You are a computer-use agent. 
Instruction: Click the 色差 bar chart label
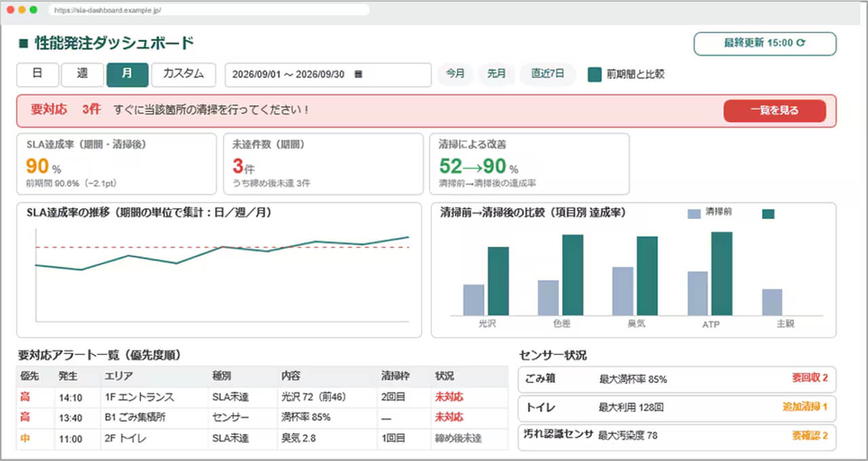[x=561, y=324]
